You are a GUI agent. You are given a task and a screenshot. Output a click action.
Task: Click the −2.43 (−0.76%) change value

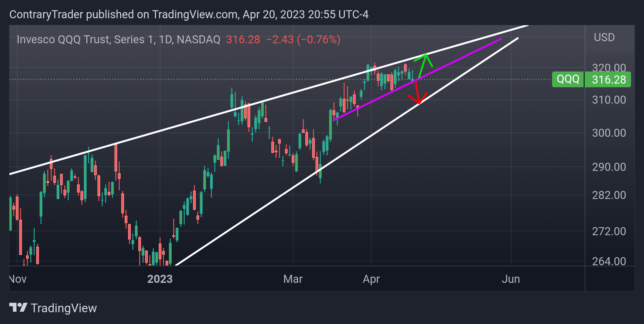click(303, 40)
